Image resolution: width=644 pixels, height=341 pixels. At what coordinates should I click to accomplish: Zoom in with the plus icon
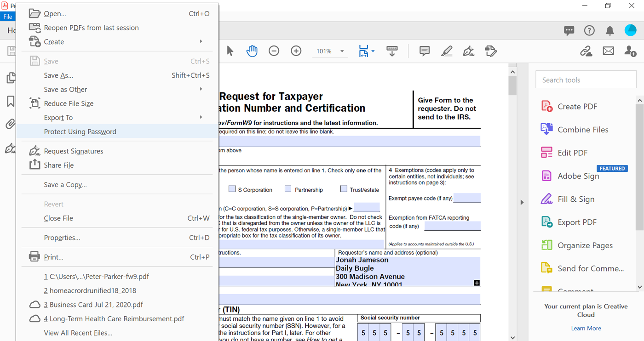point(296,51)
